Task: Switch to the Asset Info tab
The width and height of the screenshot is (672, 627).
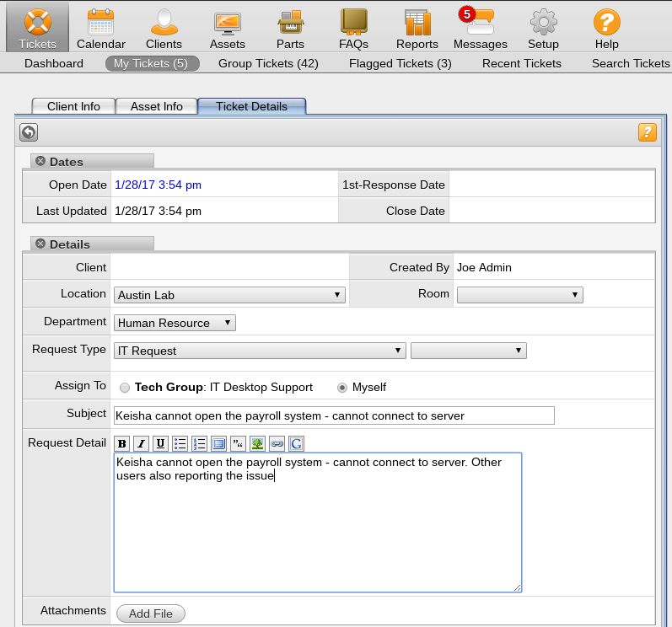Action: pyautogui.click(x=157, y=106)
